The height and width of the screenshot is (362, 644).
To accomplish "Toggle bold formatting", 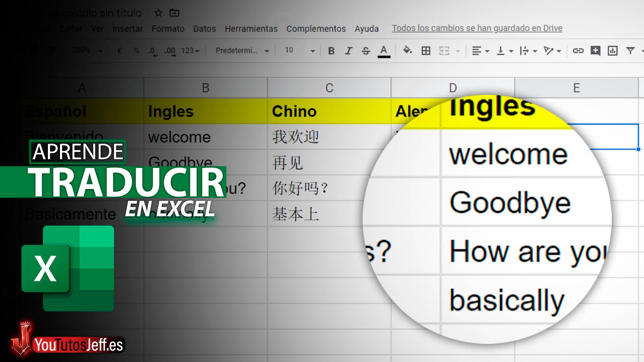I will click(x=331, y=51).
